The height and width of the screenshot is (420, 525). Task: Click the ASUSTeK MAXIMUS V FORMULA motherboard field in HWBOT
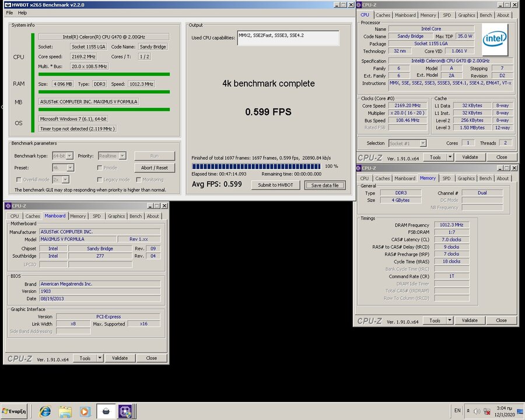pos(89,101)
